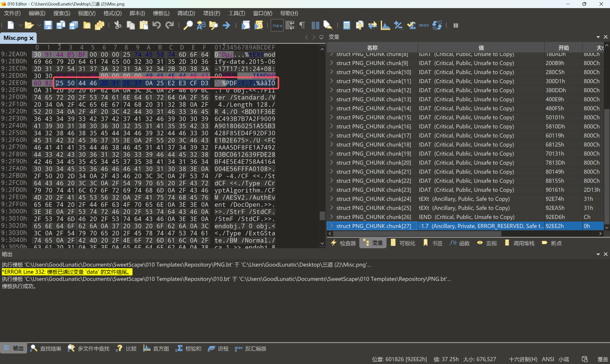Viewport: 610px width, 364px height.
Task: Click the Save All icon
Action: [74, 25]
